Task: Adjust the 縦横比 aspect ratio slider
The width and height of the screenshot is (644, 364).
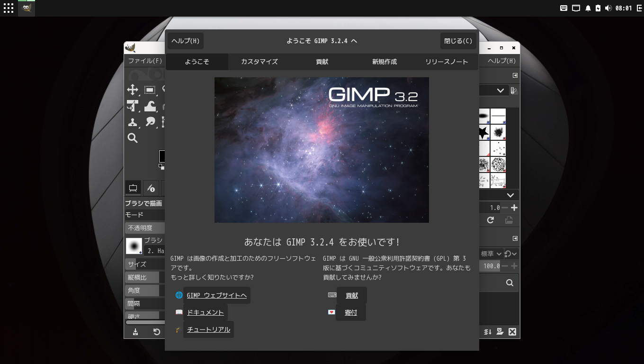Action: pyautogui.click(x=145, y=277)
